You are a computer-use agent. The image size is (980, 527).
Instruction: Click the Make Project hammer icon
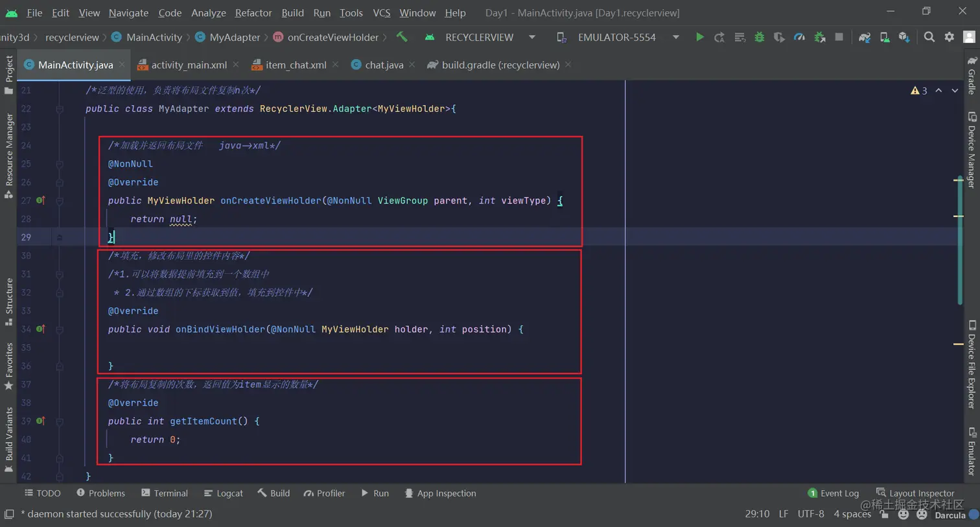[402, 37]
